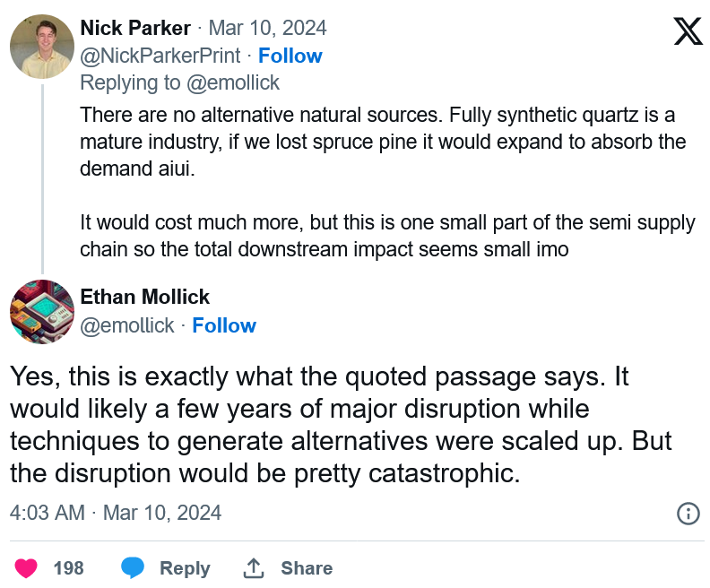The width and height of the screenshot is (710, 588).
Task: Visit the @NickParkerPrint handle
Action: (x=160, y=56)
